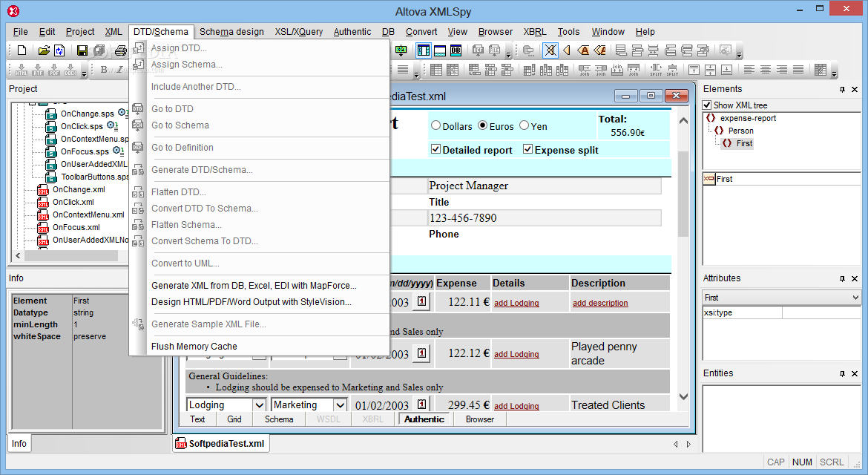Image resolution: width=868 pixels, height=475 pixels.
Task: Click the HTML export icon
Action: click(x=21, y=69)
